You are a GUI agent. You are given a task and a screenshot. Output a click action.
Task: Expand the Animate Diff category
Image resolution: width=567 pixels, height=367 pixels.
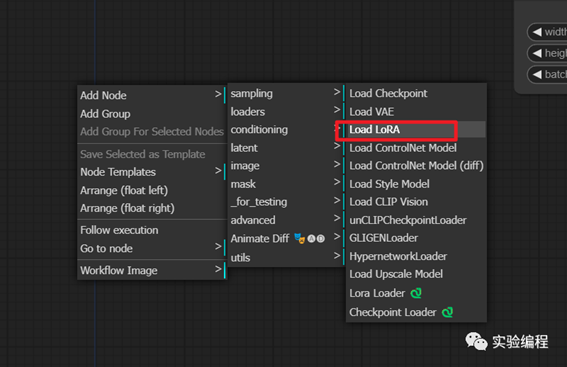tap(286, 239)
